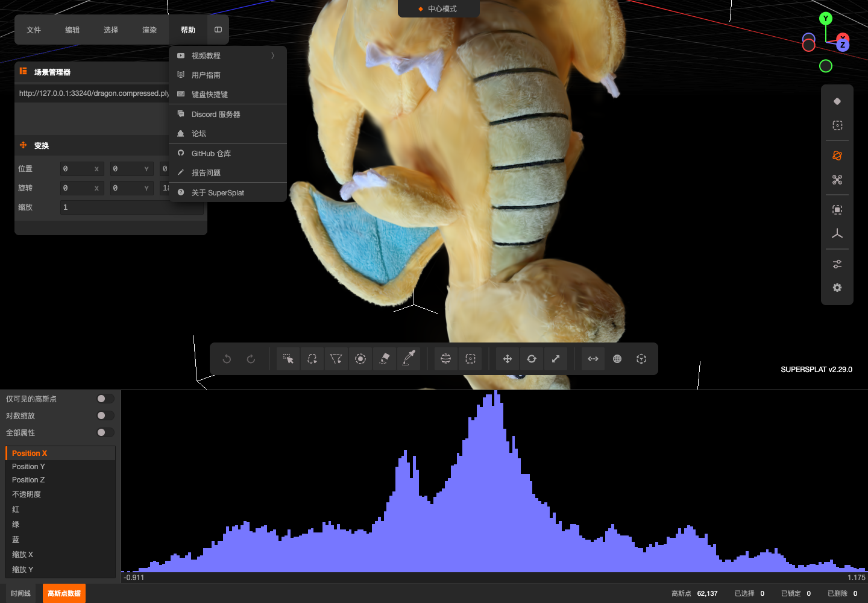Click the 位置 Y input field

(132, 169)
